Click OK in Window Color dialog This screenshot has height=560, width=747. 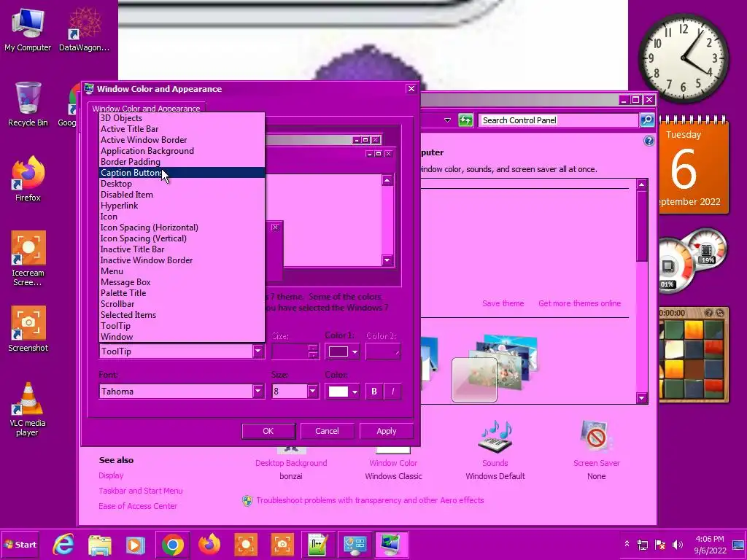pyautogui.click(x=268, y=431)
